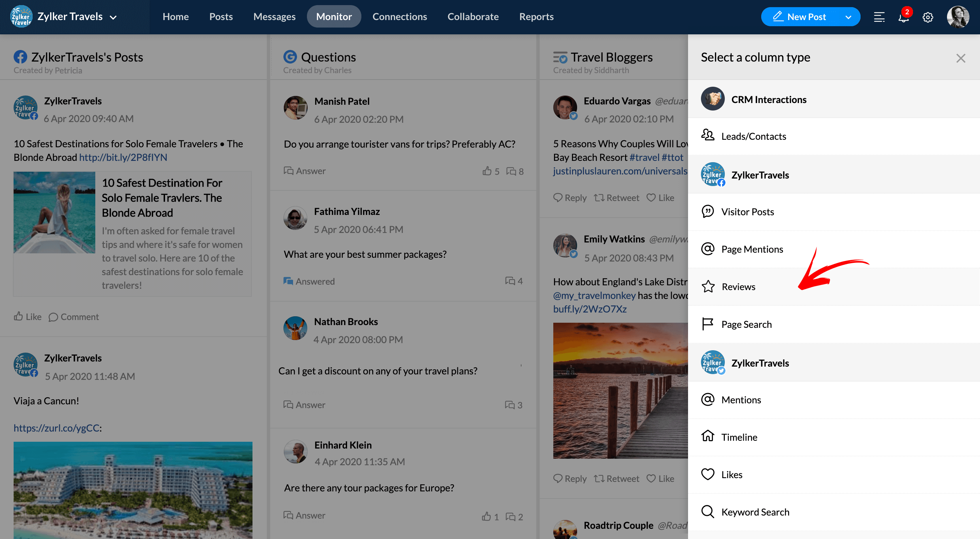
Task: Pick the Timeline home icon option
Action: (739, 437)
